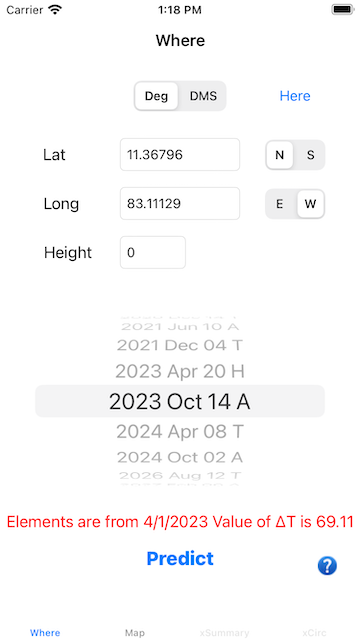This screenshot has width=360, height=640.
Task: Switch to DMS coordinate format
Action: [203, 96]
